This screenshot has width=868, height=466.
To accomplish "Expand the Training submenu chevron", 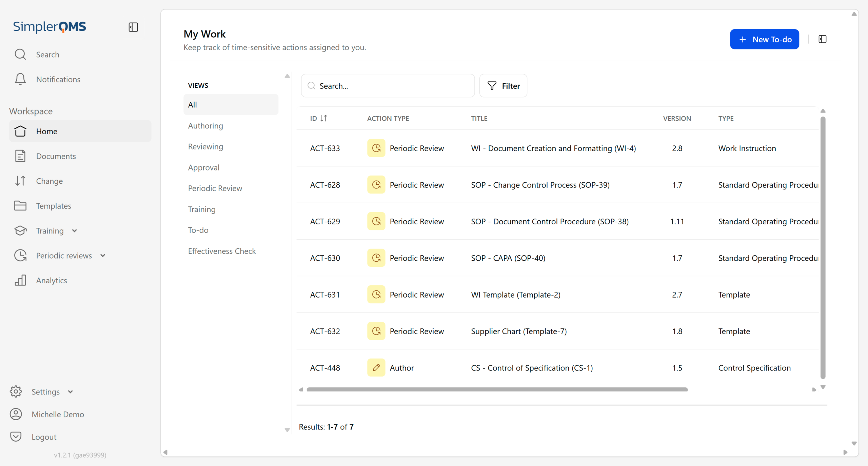I will pos(75,231).
